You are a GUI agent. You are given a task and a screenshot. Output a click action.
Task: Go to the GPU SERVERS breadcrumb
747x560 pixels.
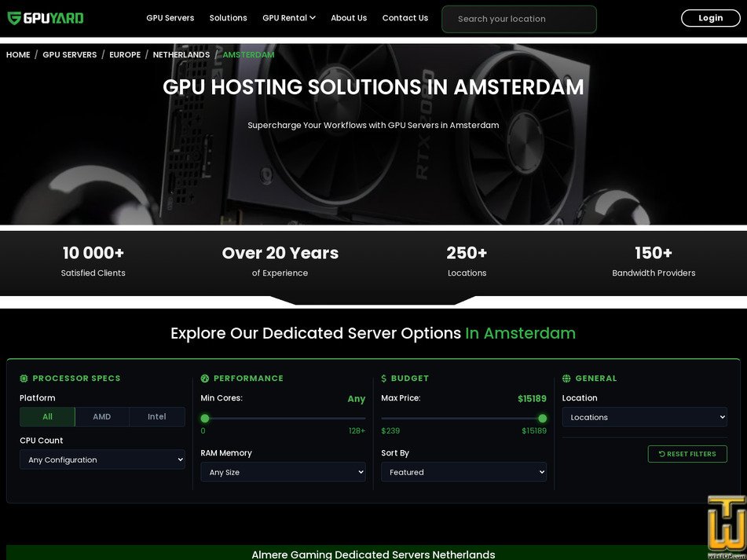point(70,55)
